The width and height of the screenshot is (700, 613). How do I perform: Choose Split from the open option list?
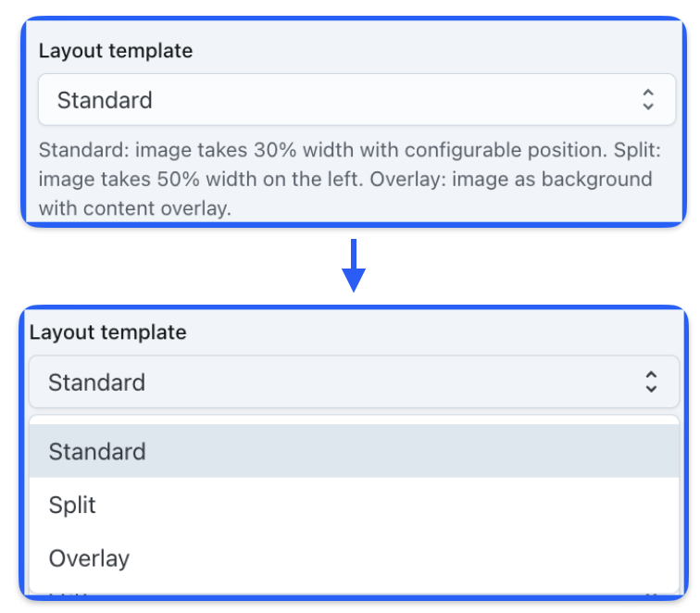[x=72, y=505]
